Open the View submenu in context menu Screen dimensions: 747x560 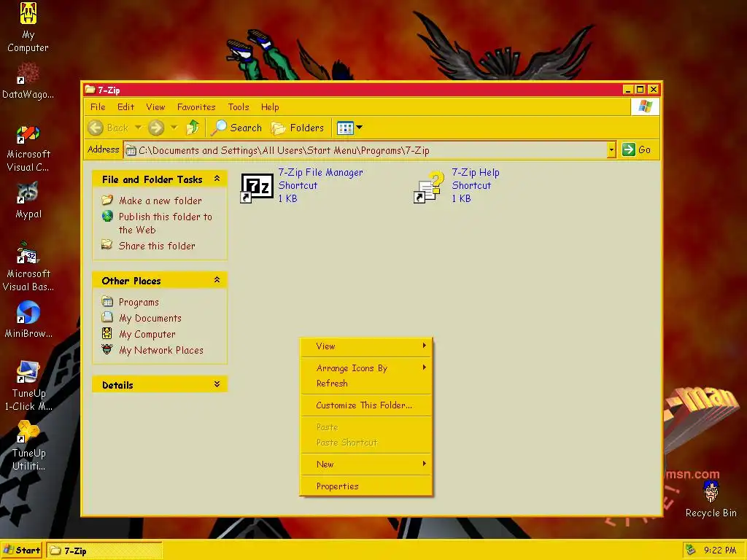(366, 346)
